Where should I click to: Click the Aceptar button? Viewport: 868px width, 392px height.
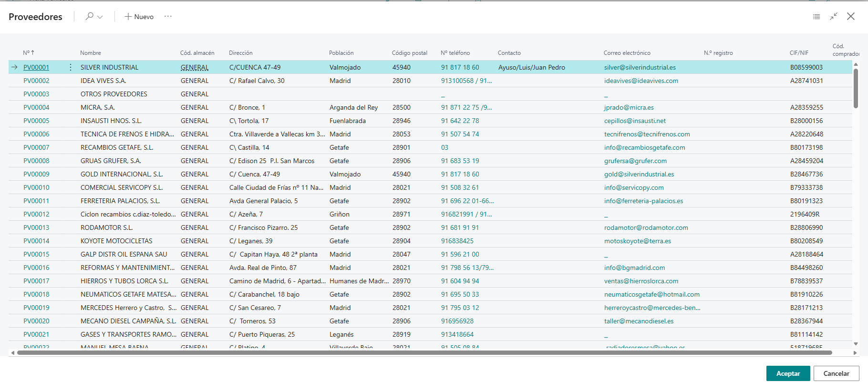tap(788, 373)
